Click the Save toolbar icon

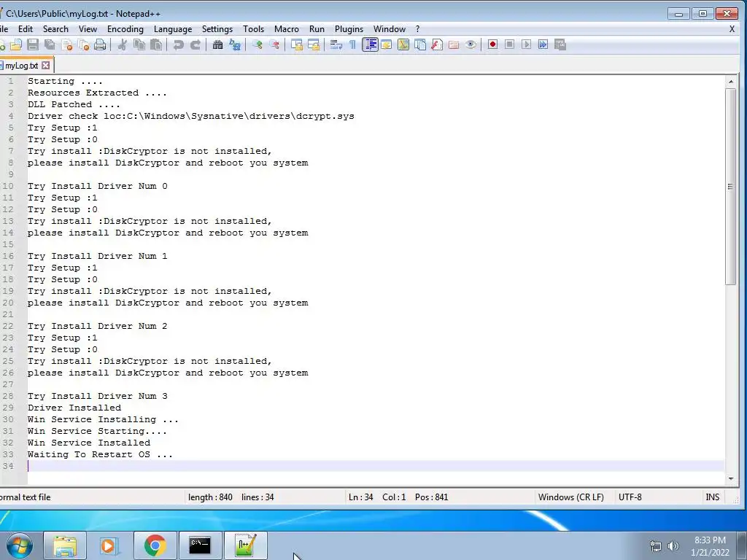click(32, 44)
